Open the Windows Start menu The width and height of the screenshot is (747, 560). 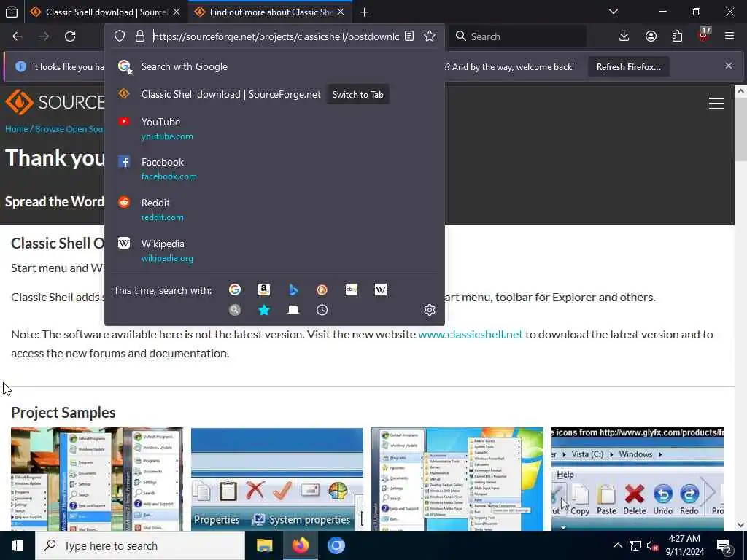18,545
